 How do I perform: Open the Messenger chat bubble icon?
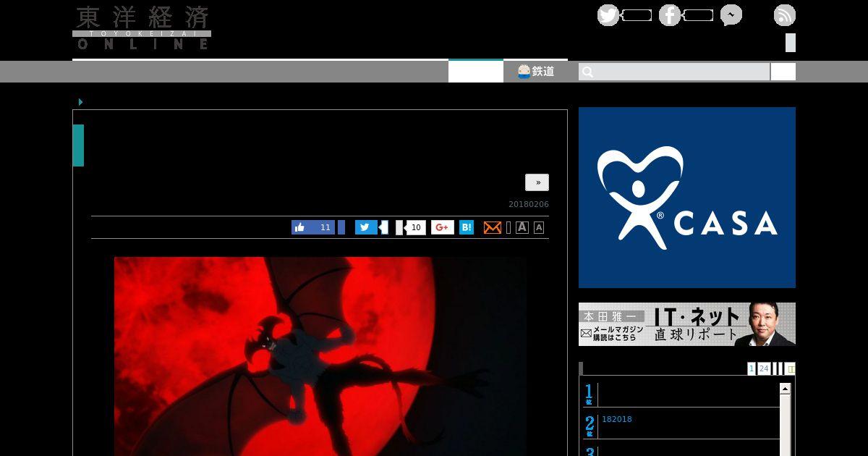click(731, 15)
